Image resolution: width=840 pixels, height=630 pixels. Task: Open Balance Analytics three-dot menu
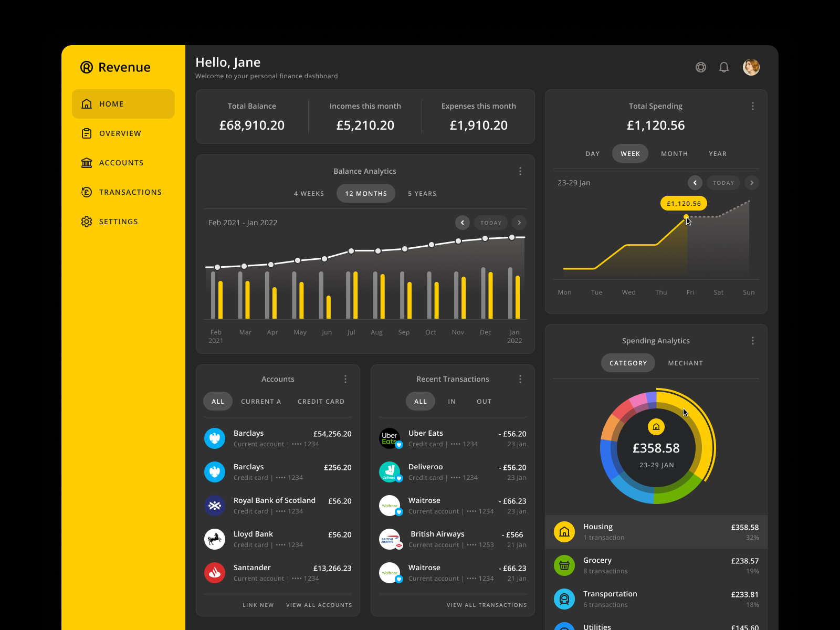pos(520,171)
